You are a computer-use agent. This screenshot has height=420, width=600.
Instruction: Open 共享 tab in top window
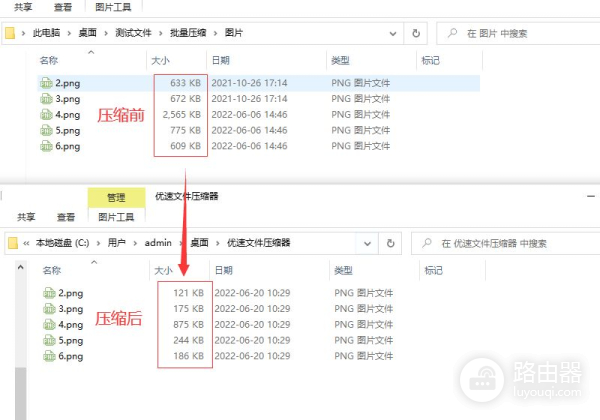point(23,7)
